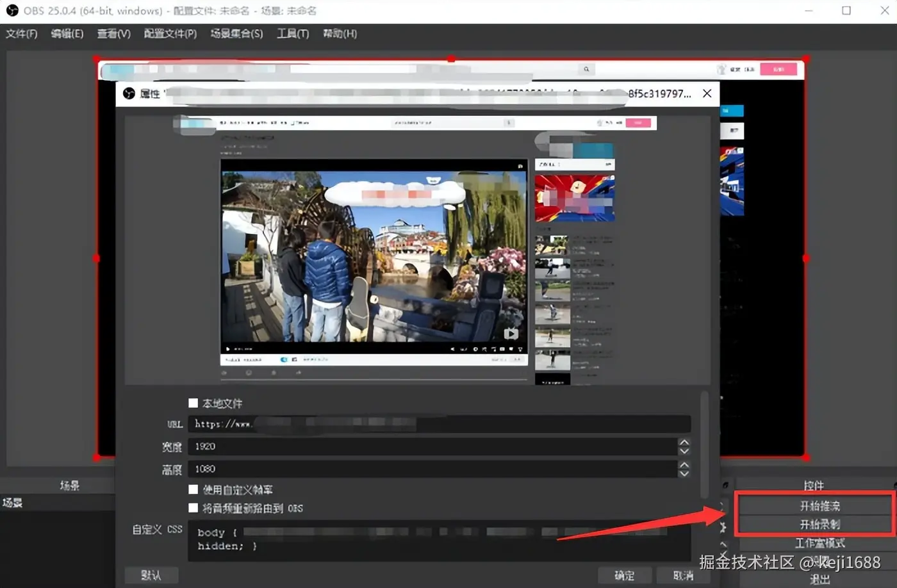897x588 pixels.
Task: Click the source settings gear icon
Action: pyautogui.click(x=723, y=528)
